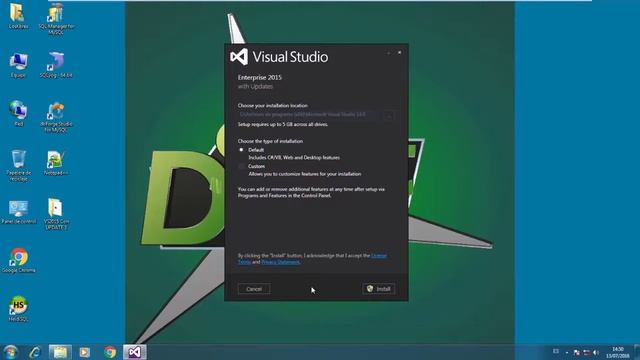
Task: Click Show desktop button at taskbar end
Action: pos(637,352)
